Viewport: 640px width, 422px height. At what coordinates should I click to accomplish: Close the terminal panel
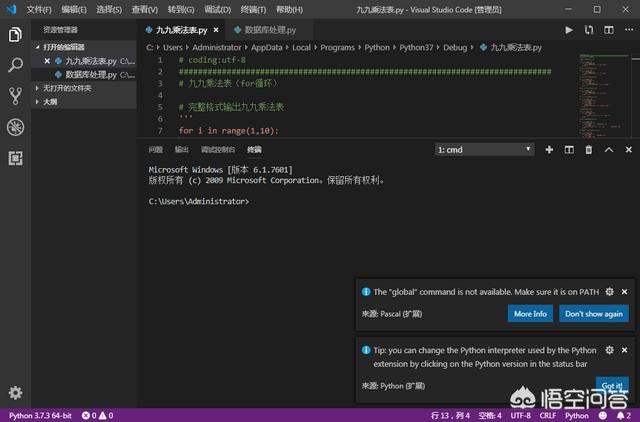[x=629, y=150]
